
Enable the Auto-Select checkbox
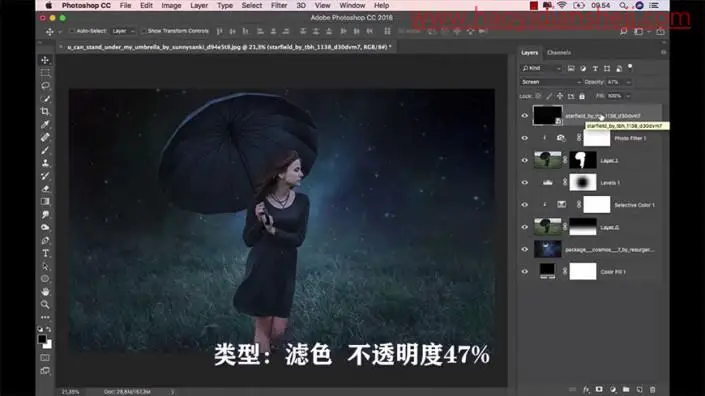coord(72,31)
